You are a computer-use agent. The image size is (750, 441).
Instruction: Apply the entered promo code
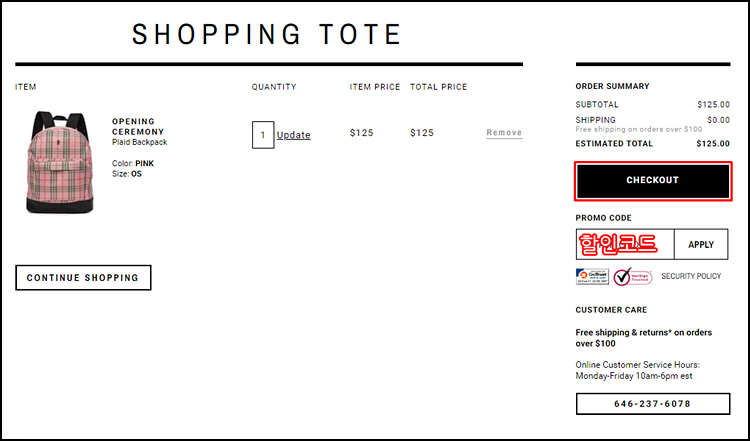point(701,244)
